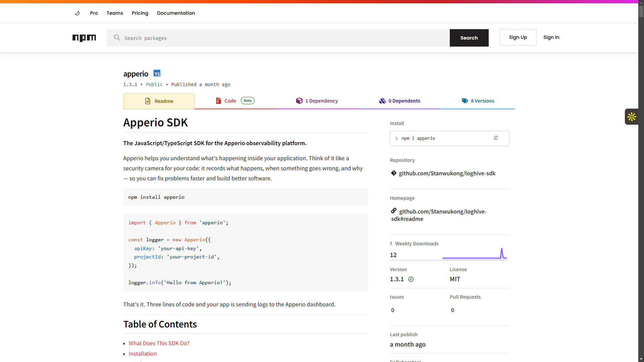
Task: Click the Weekly Downloads arrow icon
Action: click(x=391, y=243)
